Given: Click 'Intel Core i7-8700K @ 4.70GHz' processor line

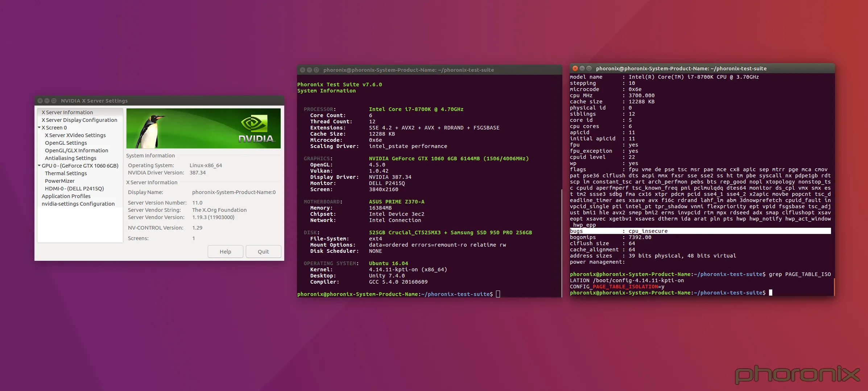Looking at the screenshot, I should 416,109.
